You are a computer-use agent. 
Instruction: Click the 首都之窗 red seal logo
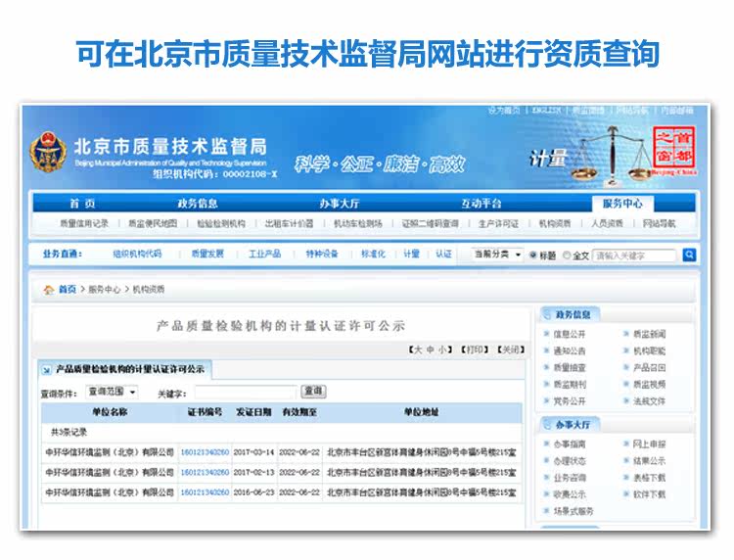[x=673, y=148]
